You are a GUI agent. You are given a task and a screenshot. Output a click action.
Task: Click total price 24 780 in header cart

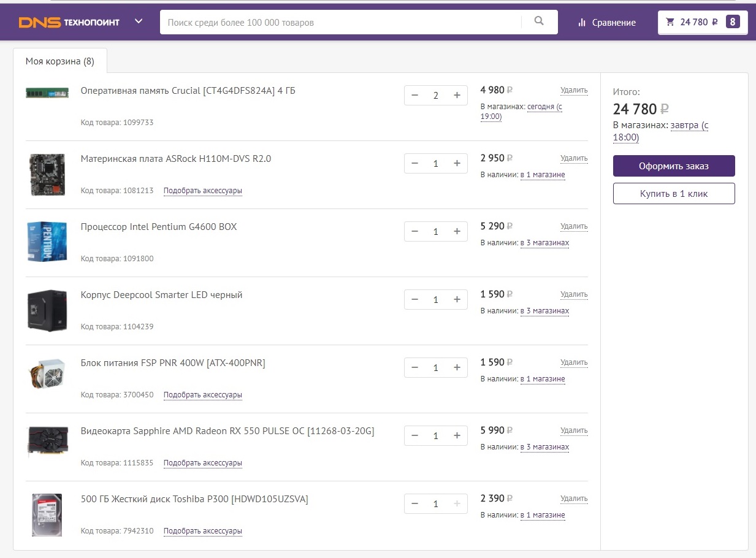click(698, 22)
